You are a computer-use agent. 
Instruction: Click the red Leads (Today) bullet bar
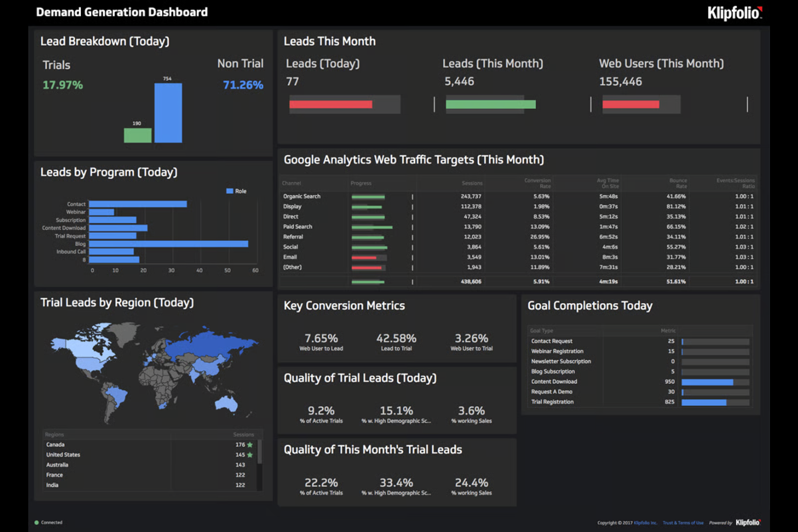[331, 105]
